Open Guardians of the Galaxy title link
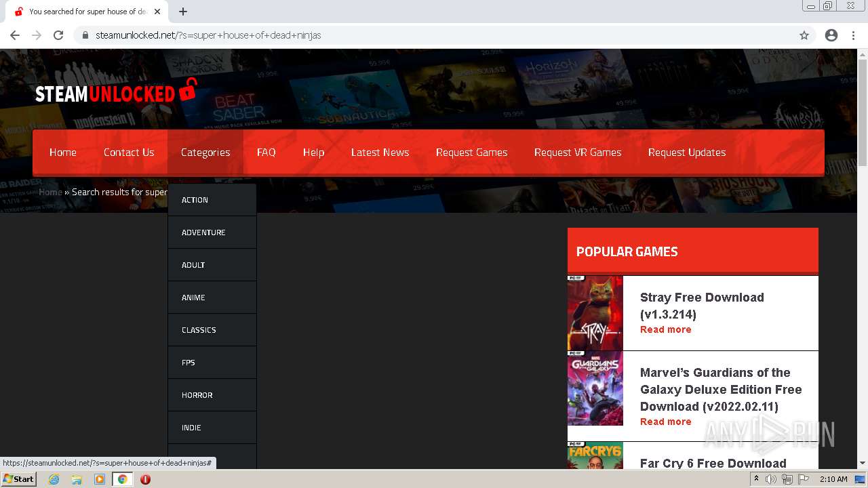868x488 pixels. point(721,390)
